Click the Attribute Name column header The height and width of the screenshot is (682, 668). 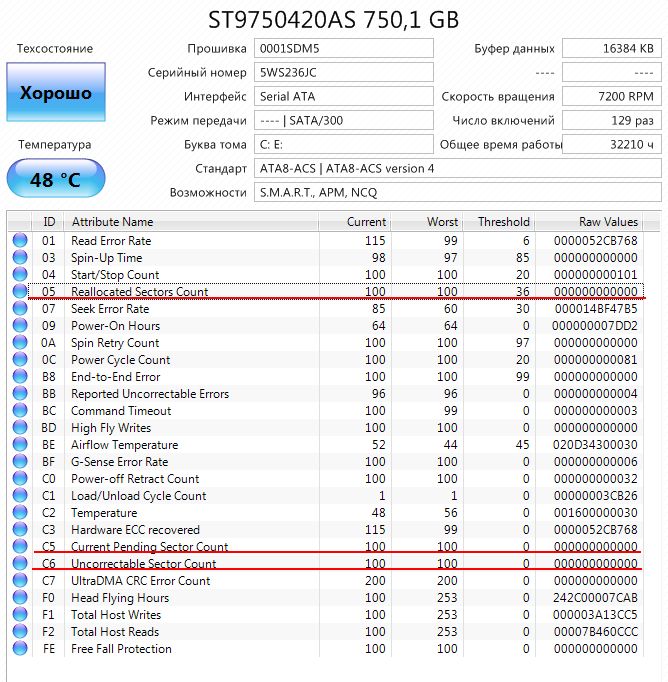112,221
